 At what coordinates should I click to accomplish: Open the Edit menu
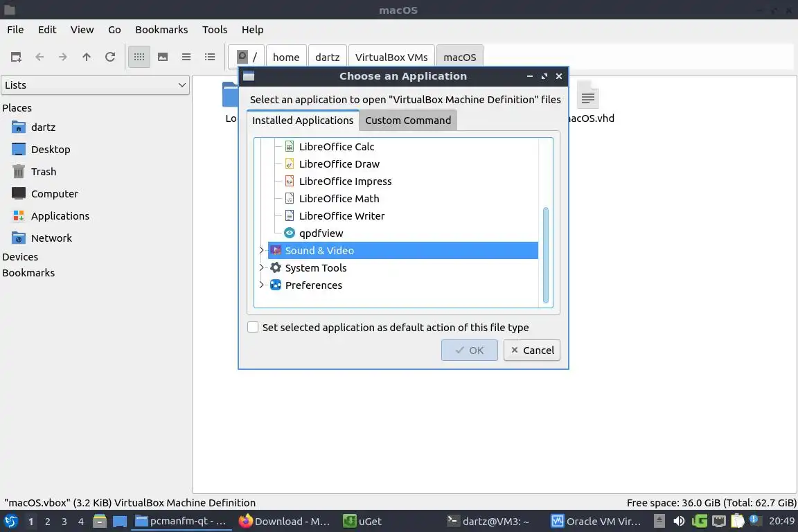click(x=47, y=30)
